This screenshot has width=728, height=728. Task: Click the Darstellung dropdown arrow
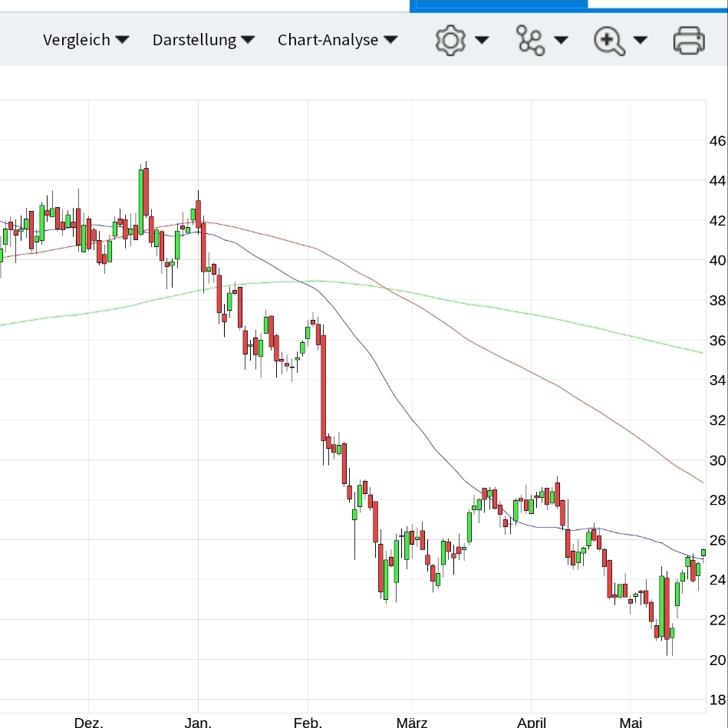tap(248, 40)
